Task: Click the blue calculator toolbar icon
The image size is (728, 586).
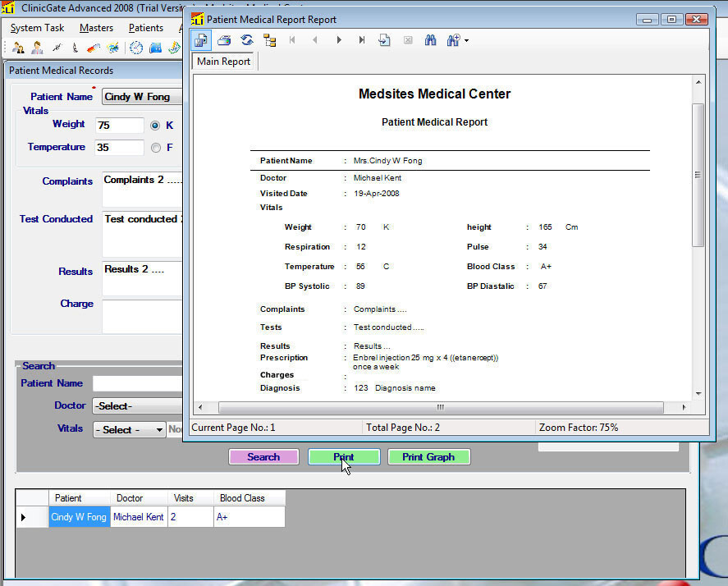Action: click(x=156, y=48)
